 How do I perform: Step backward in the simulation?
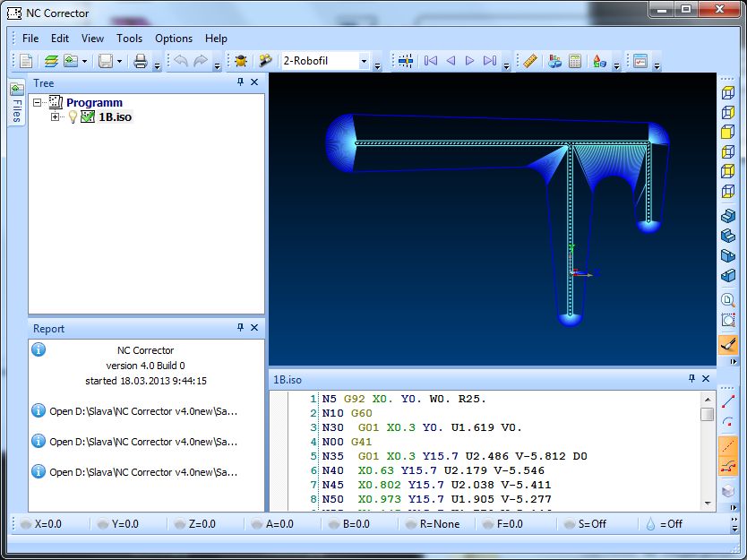point(451,61)
